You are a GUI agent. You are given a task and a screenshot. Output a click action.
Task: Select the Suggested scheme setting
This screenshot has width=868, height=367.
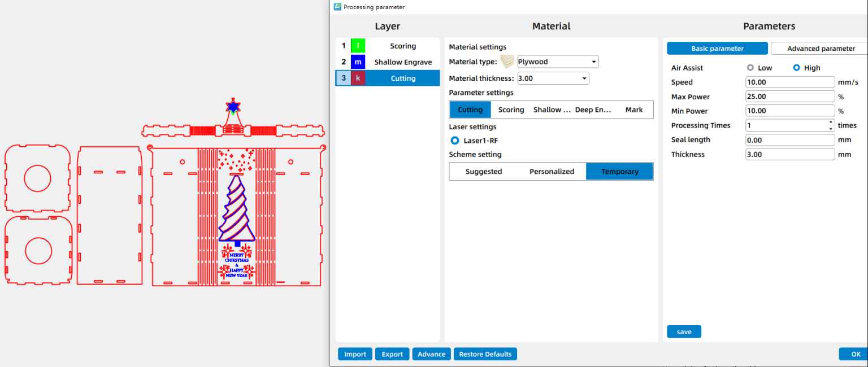pyautogui.click(x=483, y=172)
